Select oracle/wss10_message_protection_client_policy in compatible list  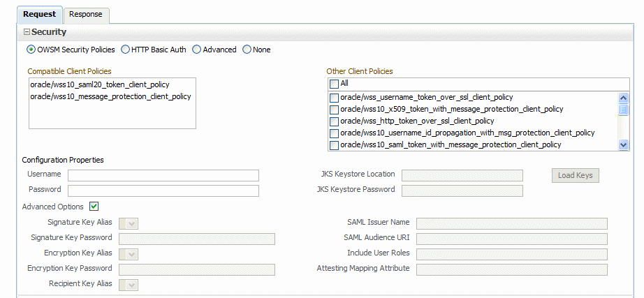(x=110, y=96)
